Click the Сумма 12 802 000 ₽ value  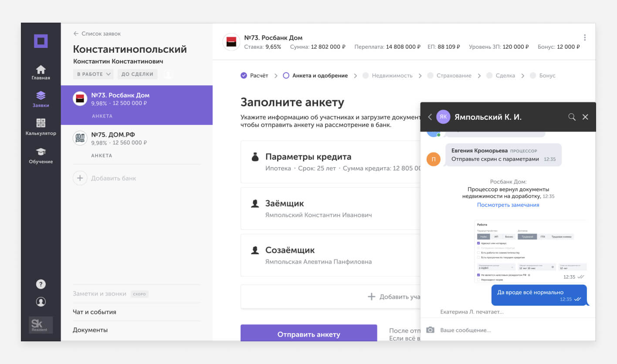point(318,47)
